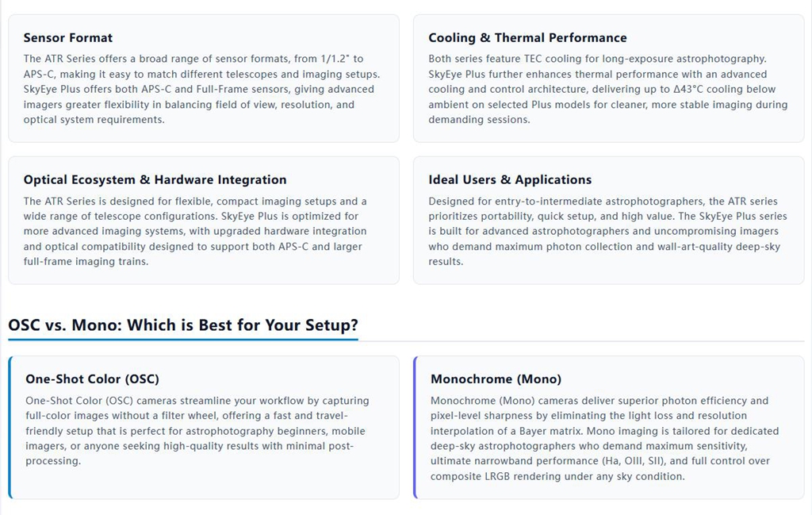Click the One-Shot Color description text

coord(197,431)
